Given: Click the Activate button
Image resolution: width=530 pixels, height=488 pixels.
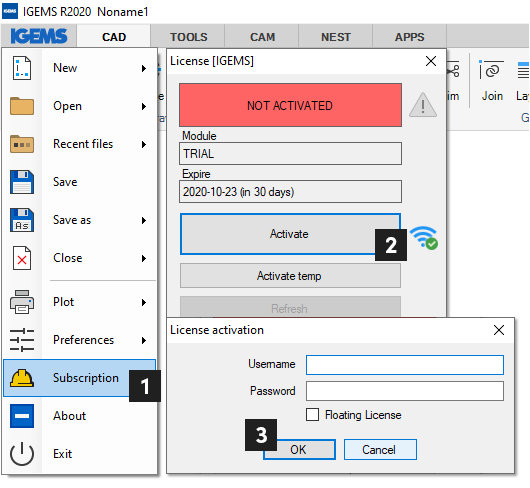Looking at the screenshot, I should [290, 234].
